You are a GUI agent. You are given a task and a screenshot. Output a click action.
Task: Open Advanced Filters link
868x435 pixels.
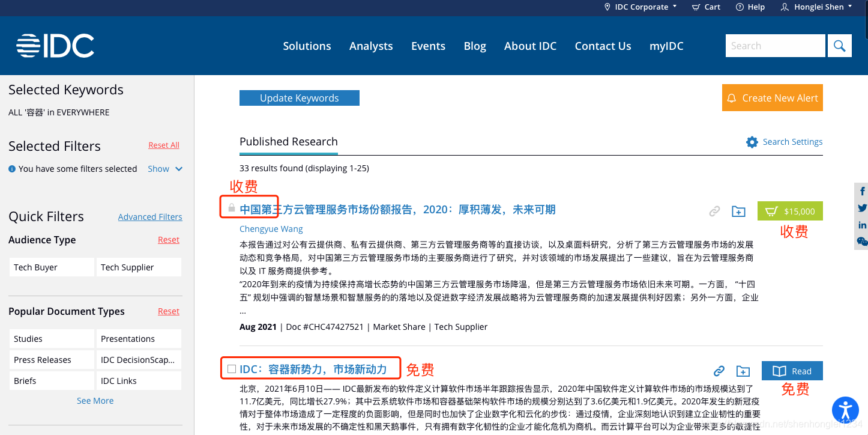point(150,217)
